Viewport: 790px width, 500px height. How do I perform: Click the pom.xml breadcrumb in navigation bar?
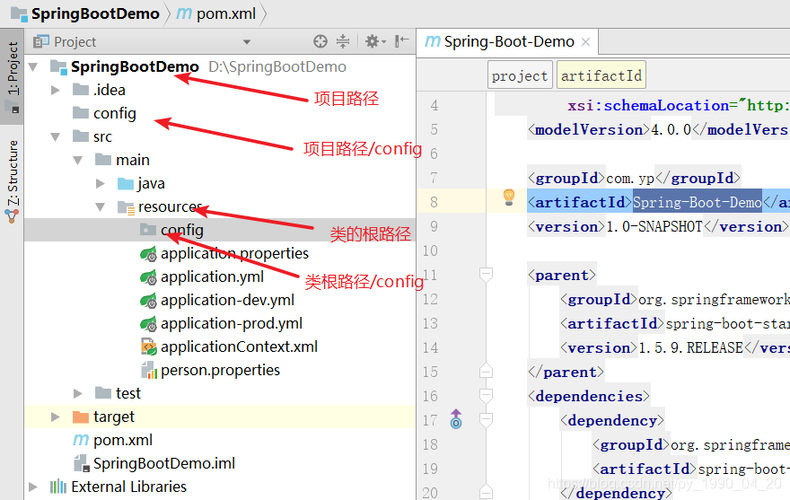226,14
